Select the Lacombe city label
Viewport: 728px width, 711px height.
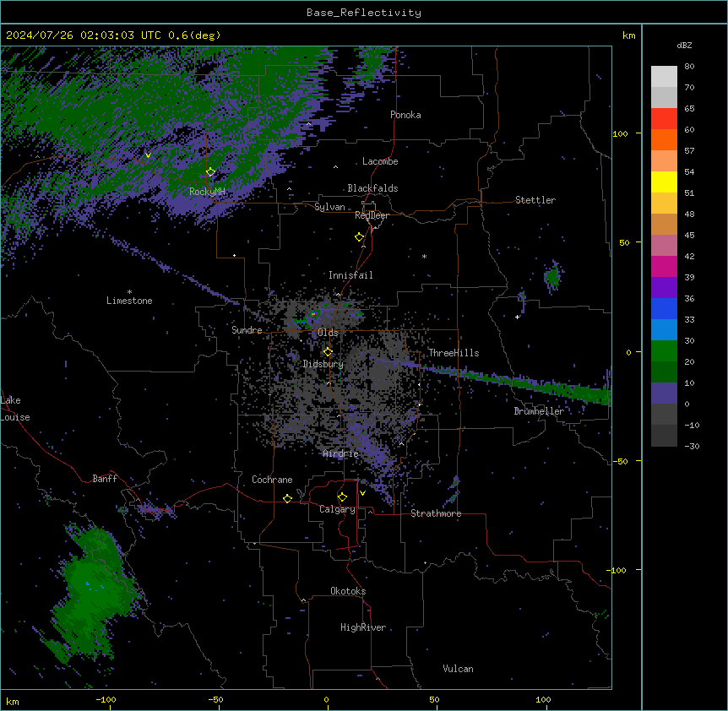pyautogui.click(x=380, y=161)
